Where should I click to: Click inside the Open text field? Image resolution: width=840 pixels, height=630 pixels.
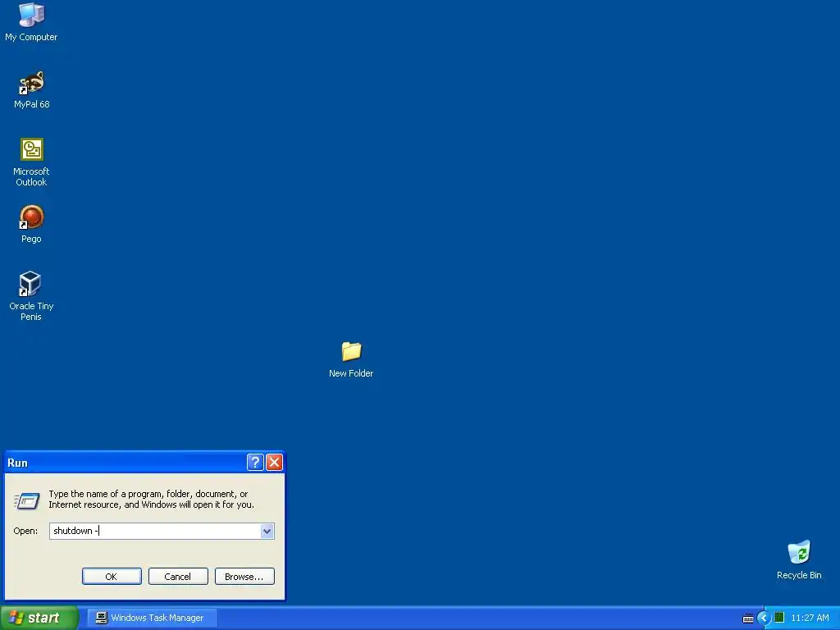[x=155, y=531]
